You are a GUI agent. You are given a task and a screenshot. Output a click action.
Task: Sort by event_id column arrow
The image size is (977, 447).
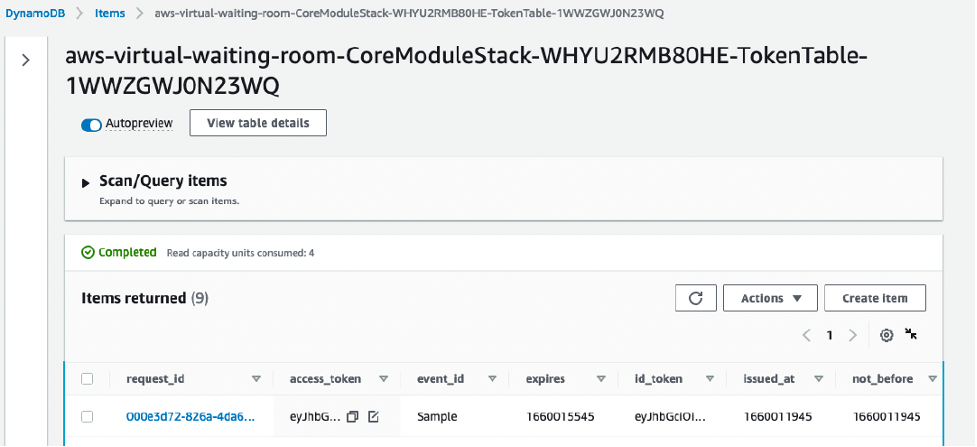[492, 379]
